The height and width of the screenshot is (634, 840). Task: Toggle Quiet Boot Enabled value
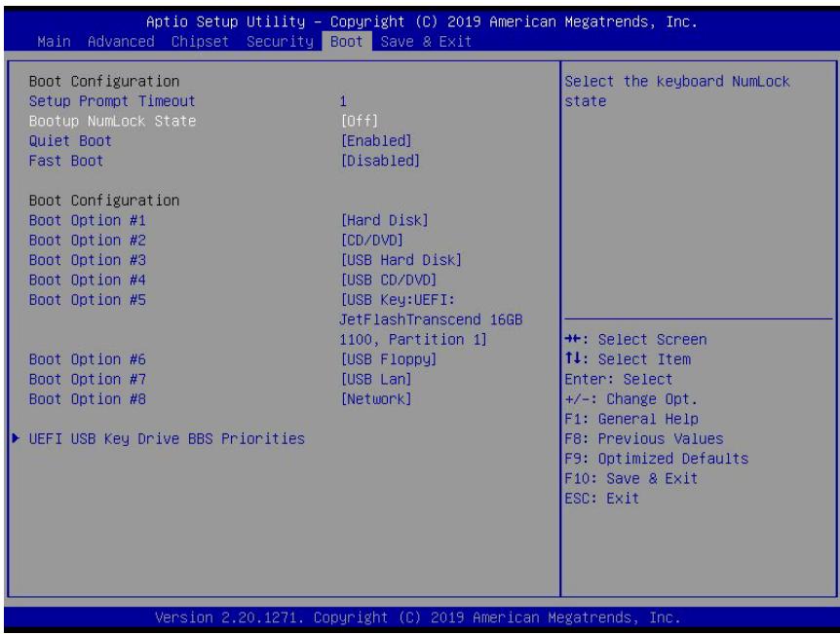[x=376, y=141]
